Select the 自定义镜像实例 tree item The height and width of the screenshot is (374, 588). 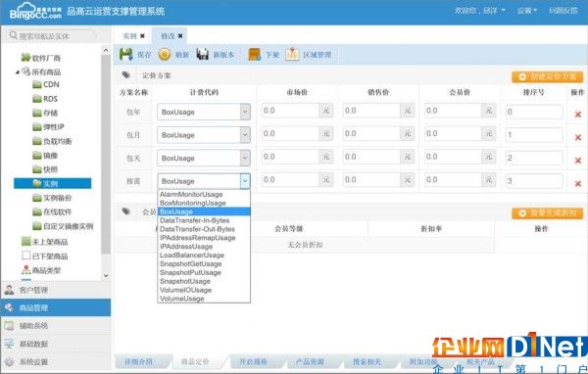[x=68, y=226]
